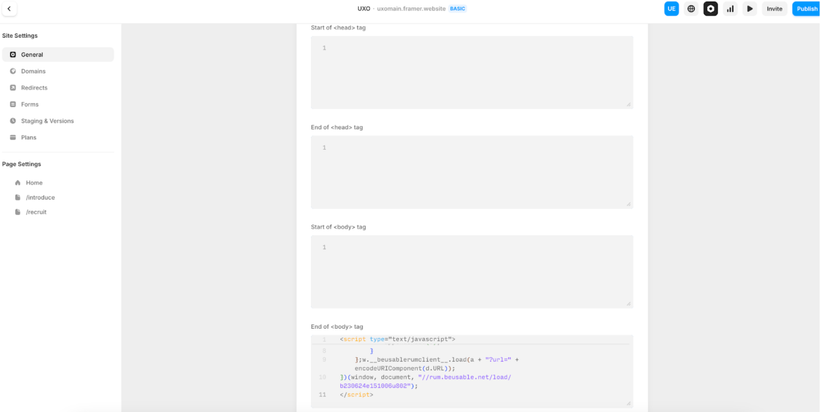Open Forms settings
Viewport: 820px width, 412px height.
(30, 104)
